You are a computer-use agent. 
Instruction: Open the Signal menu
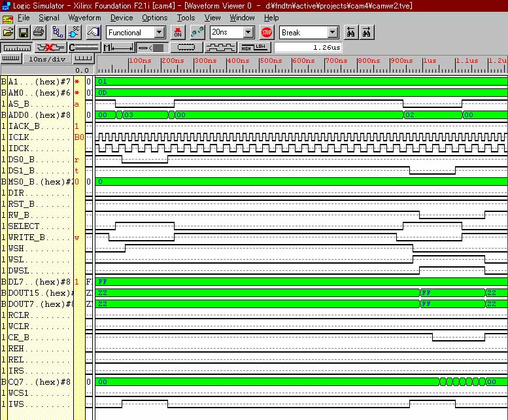[48, 18]
